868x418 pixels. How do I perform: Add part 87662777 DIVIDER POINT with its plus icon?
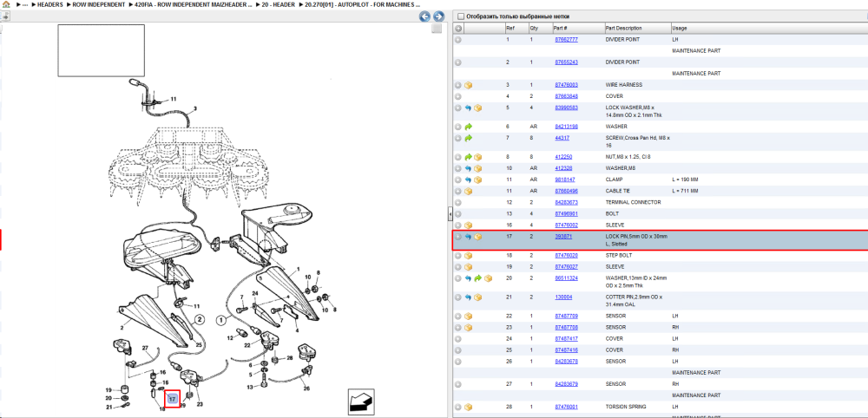tap(458, 40)
